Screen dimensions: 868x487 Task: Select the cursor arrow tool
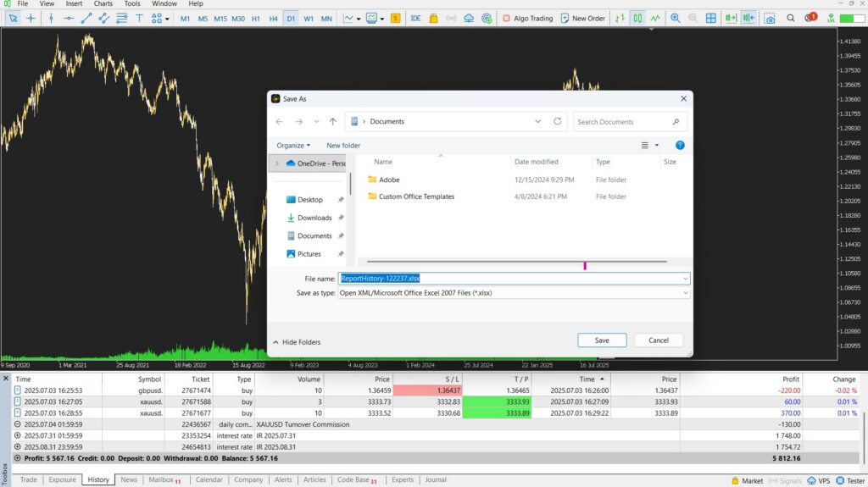tap(13, 19)
